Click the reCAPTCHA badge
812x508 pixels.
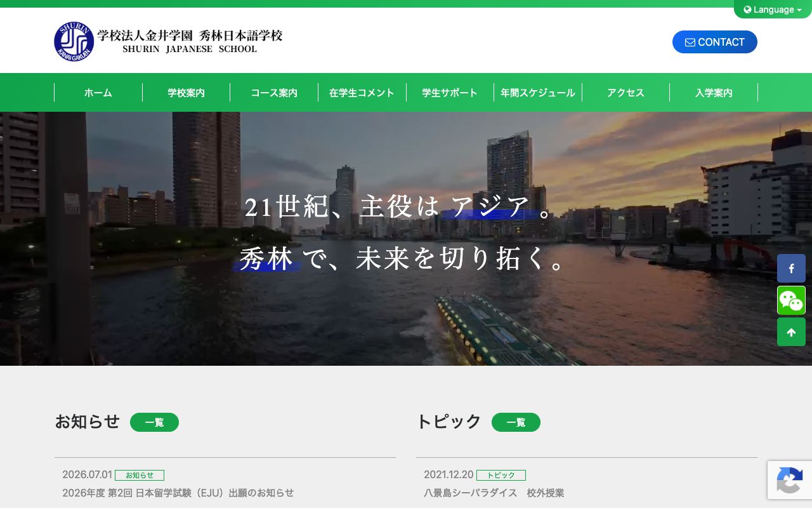[x=790, y=480]
